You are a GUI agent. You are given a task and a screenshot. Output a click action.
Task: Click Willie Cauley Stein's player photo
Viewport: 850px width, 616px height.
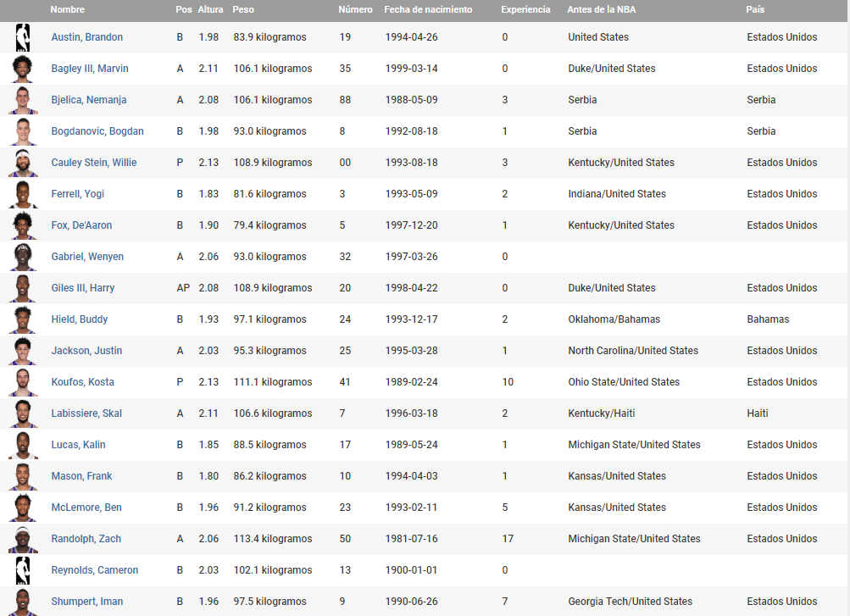click(x=23, y=163)
